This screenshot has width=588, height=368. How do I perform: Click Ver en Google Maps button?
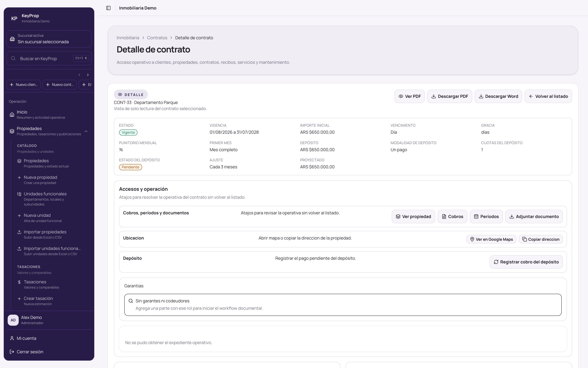click(x=491, y=240)
